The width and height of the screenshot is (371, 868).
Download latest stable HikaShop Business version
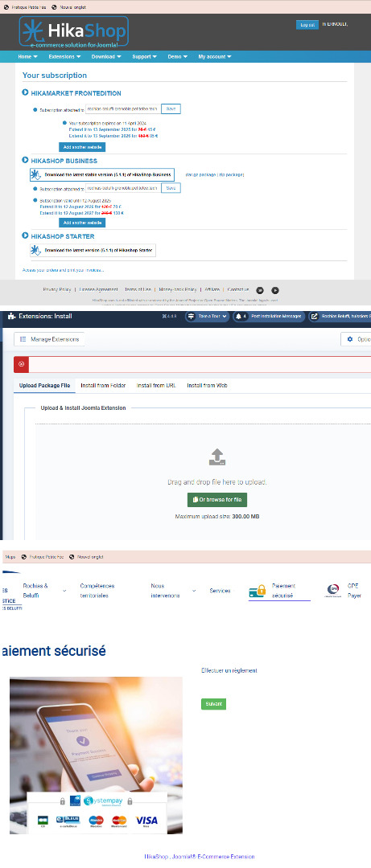[102, 174]
